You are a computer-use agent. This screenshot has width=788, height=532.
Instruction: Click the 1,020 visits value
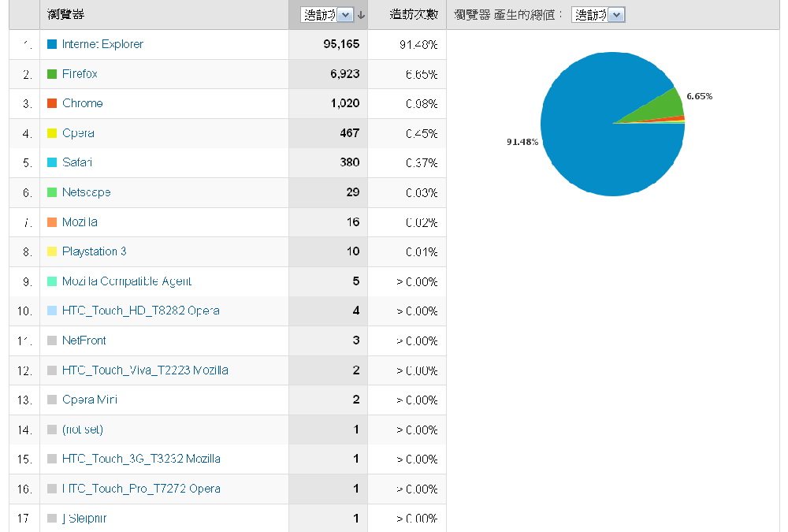tap(345, 103)
